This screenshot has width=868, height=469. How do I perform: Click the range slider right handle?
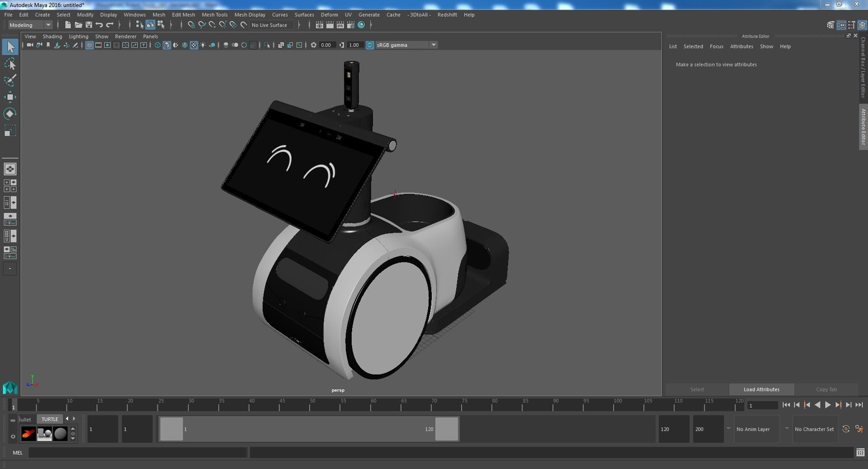click(x=447, y=429)
